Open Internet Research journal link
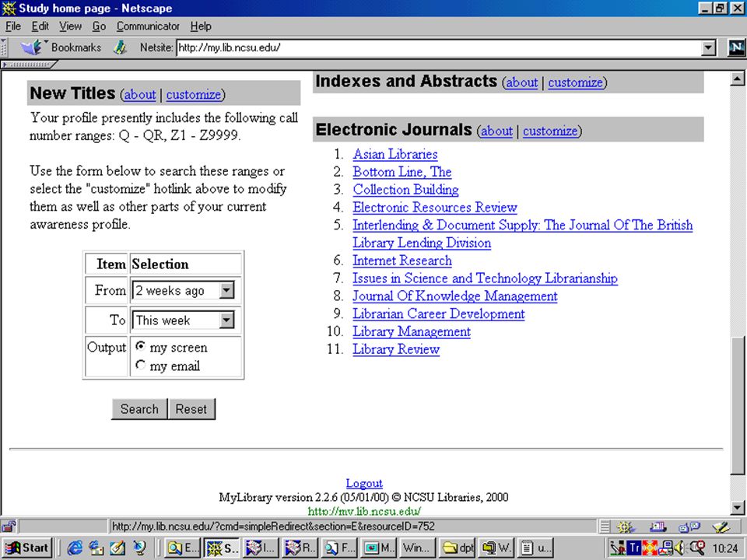Viewport: 747px width, 560px height. click(402, 261)
